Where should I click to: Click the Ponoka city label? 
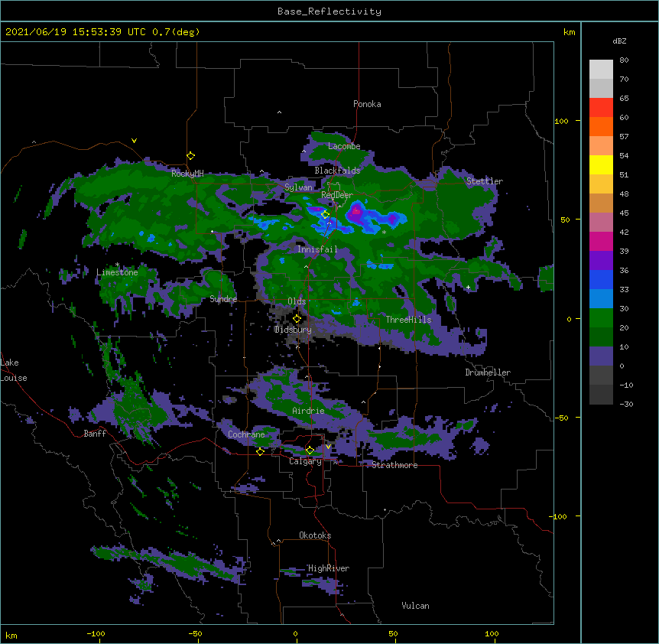[367, 104]
